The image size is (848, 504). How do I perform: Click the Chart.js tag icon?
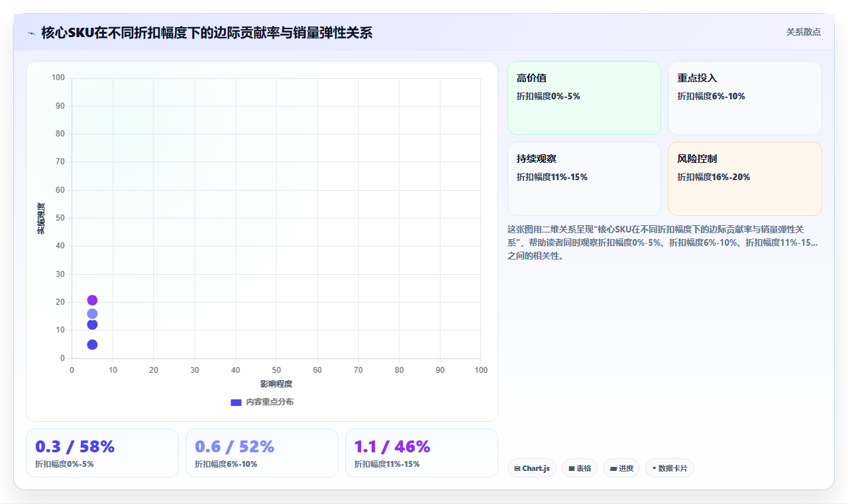[x=517, y=468]
